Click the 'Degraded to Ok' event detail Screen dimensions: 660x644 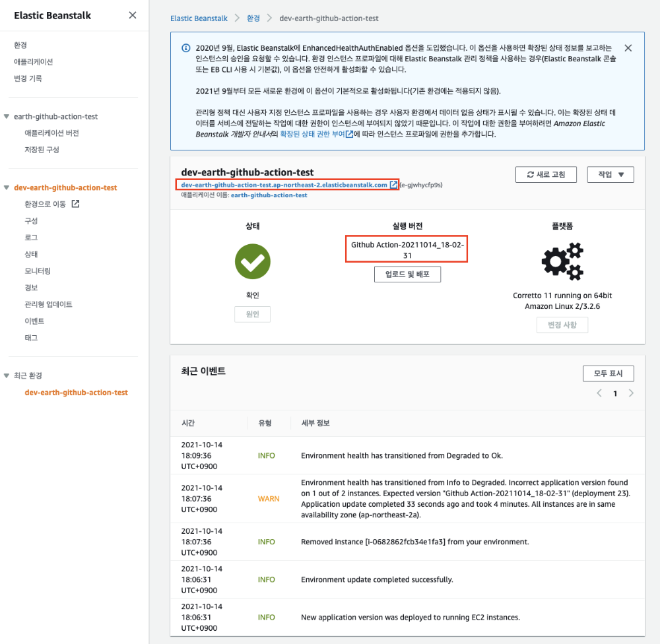(x=402, y=456)
